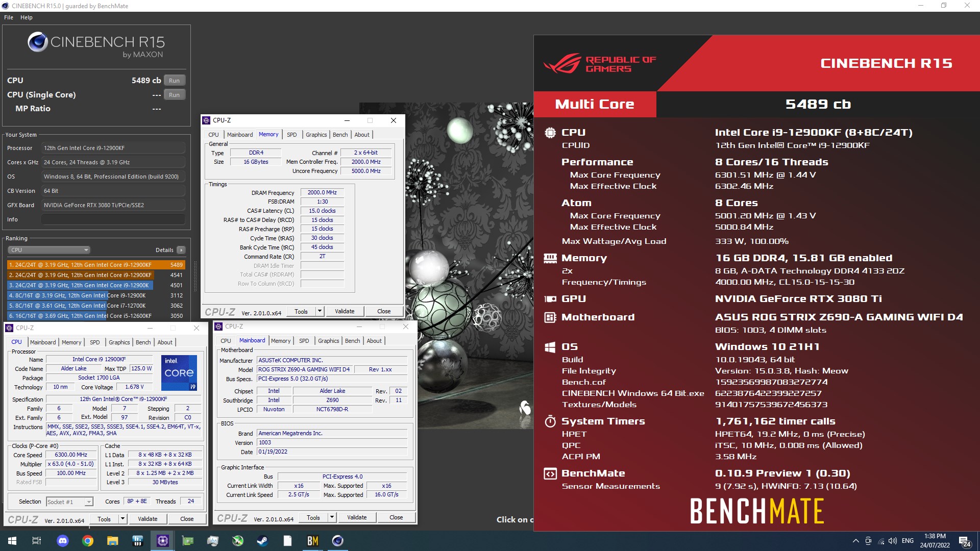Viewport: 980px width, 551px height.
Task: Open Discord from the taskbar
Action: pyautogui.click(x=63, y=541)
